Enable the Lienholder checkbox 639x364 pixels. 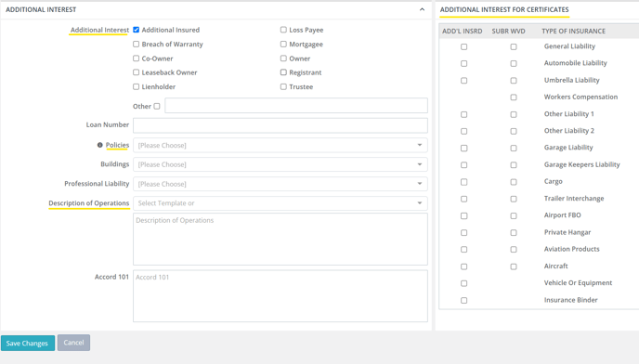coord(137,87)
